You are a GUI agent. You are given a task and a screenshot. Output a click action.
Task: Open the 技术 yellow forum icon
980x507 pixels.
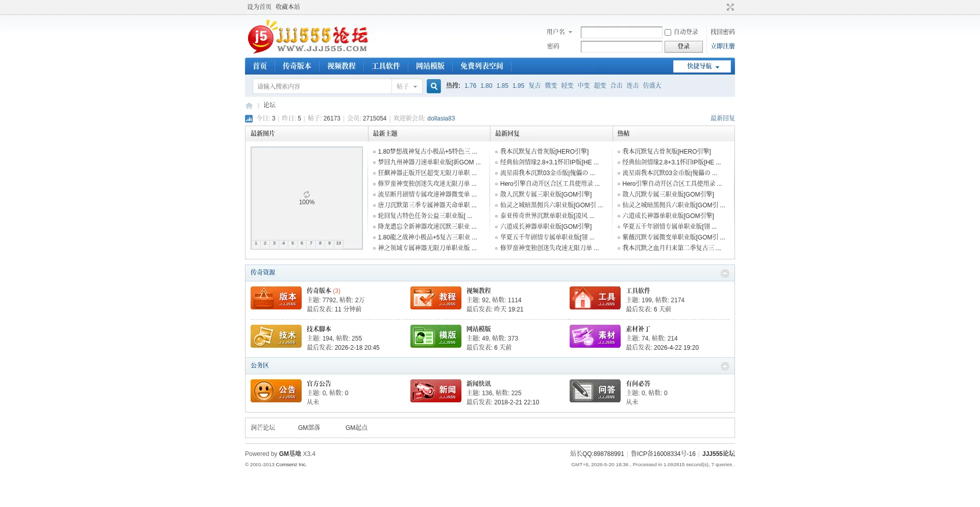[x=276, y=336]
